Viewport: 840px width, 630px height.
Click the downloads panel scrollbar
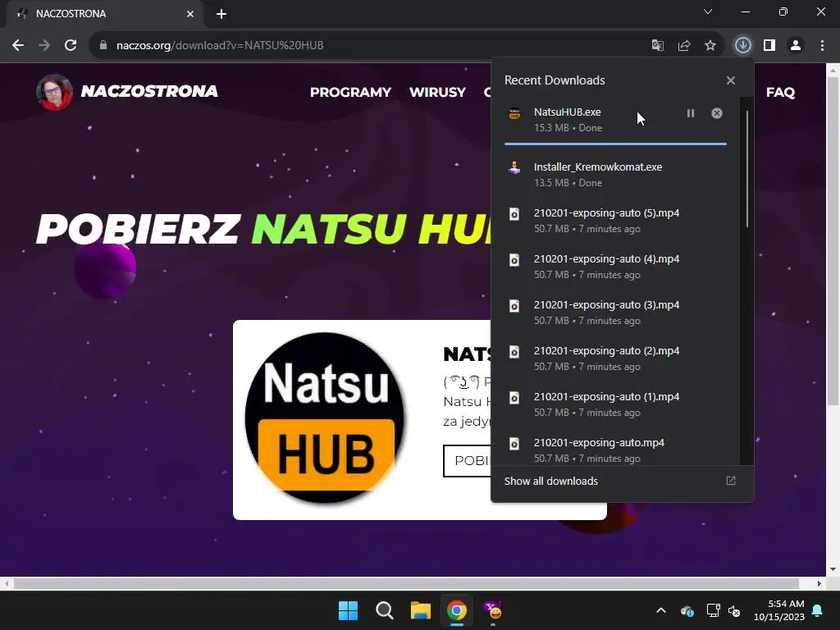[x=746, y=169]
